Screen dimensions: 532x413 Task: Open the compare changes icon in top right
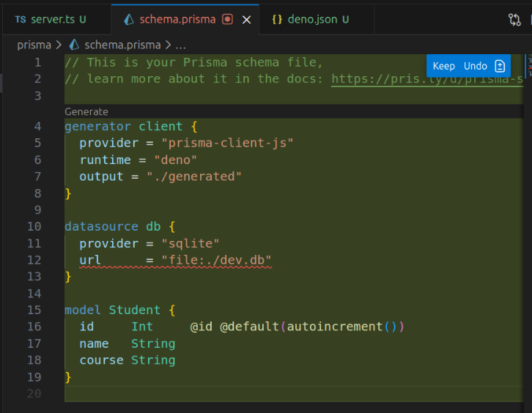pos(514,20)
